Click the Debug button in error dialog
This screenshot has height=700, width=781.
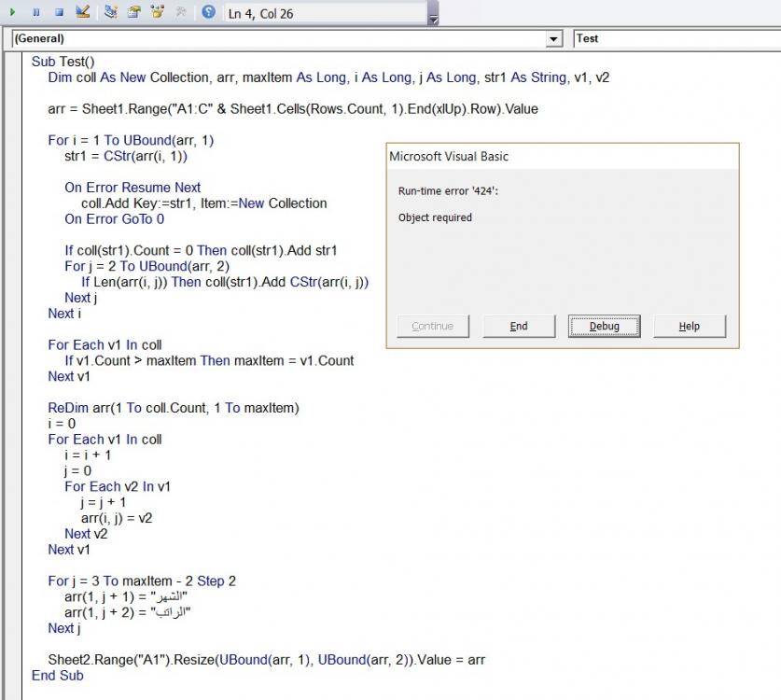tap(605, 327)
